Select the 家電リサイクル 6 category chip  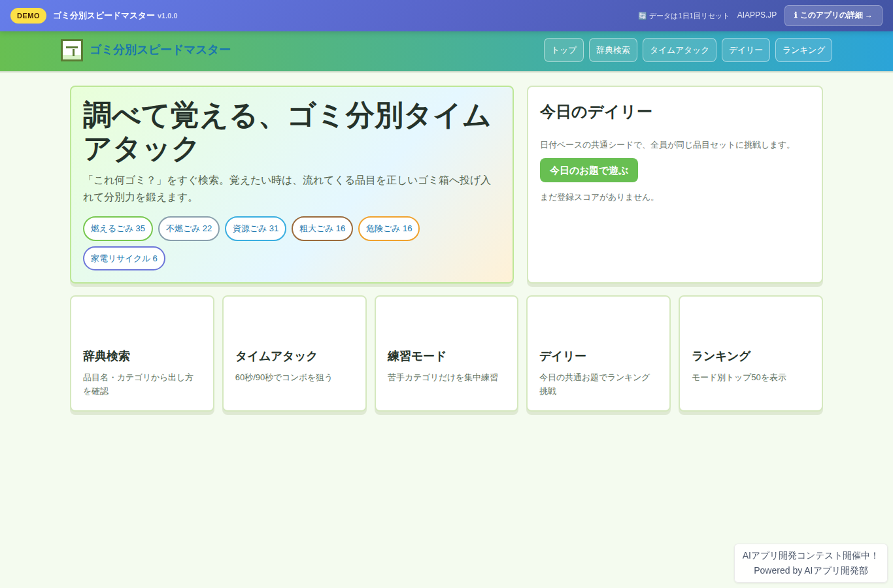[124, 259]
